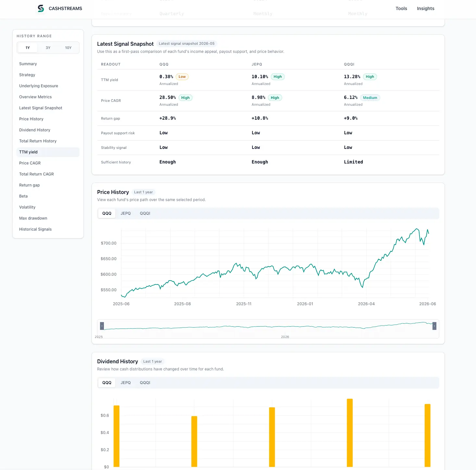Jump to Strategy in sidebar
The width and height of the screenshot is (476, 470).
tap(48, 75)
